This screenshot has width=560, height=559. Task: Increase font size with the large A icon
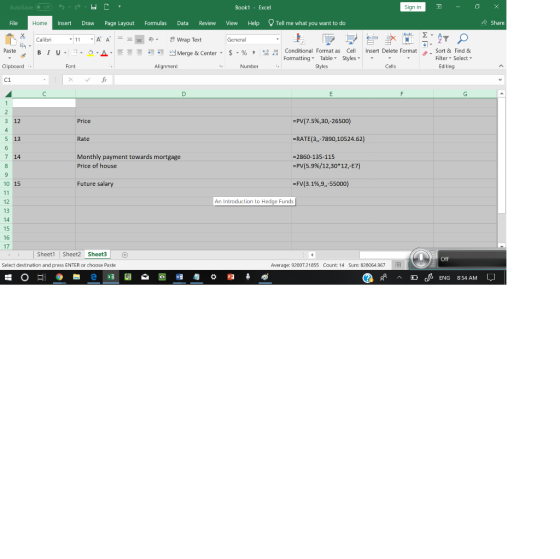tap(99, 39)
